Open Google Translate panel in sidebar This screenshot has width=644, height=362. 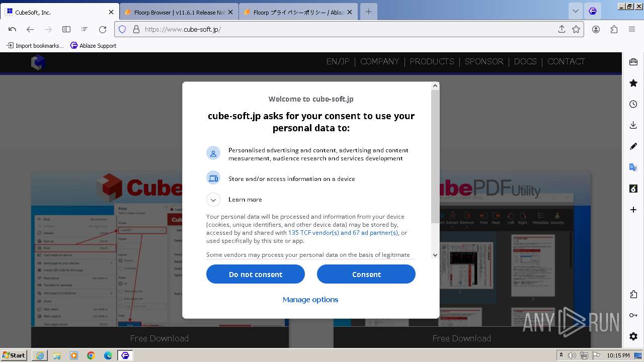(633, 167)
